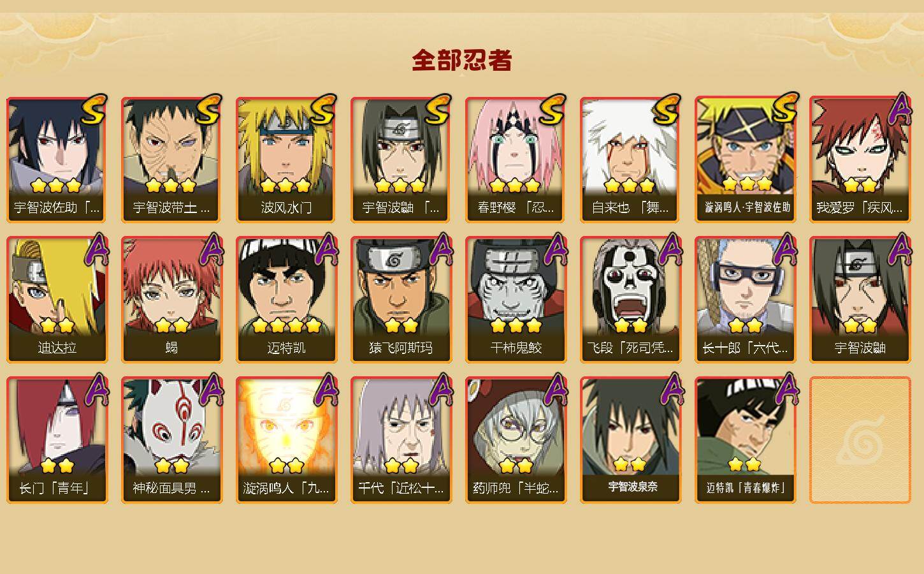Open the 漩涡鸣人·宇智波佐助 card
Image resolution: width=924 pixels, height=574 pixels.
click(x=745, y=159)
